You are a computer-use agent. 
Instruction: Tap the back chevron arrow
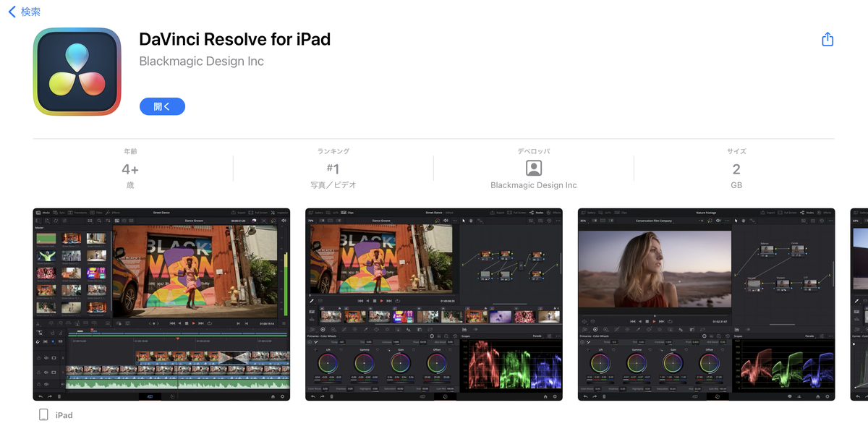pos(12,12)
